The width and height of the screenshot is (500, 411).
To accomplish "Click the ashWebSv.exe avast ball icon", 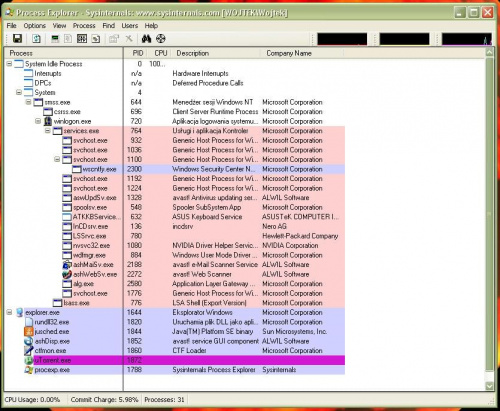I will coord(67,274).
